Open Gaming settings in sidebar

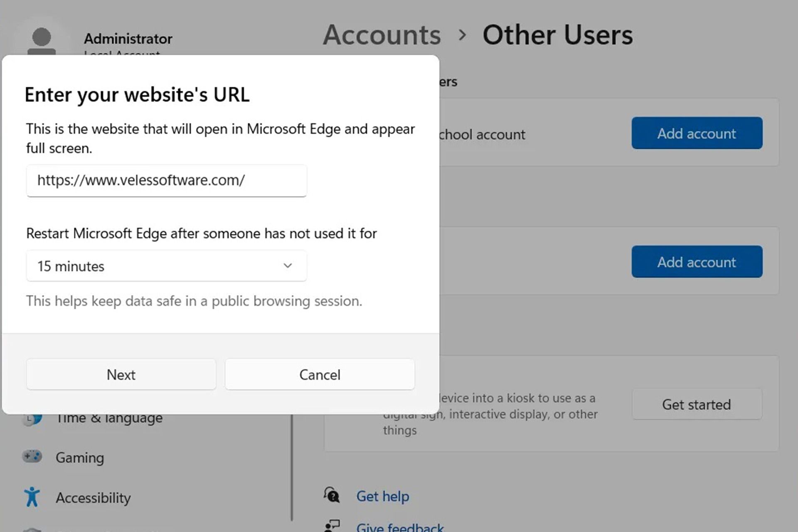pyautogui.click(x=80, y=458)
